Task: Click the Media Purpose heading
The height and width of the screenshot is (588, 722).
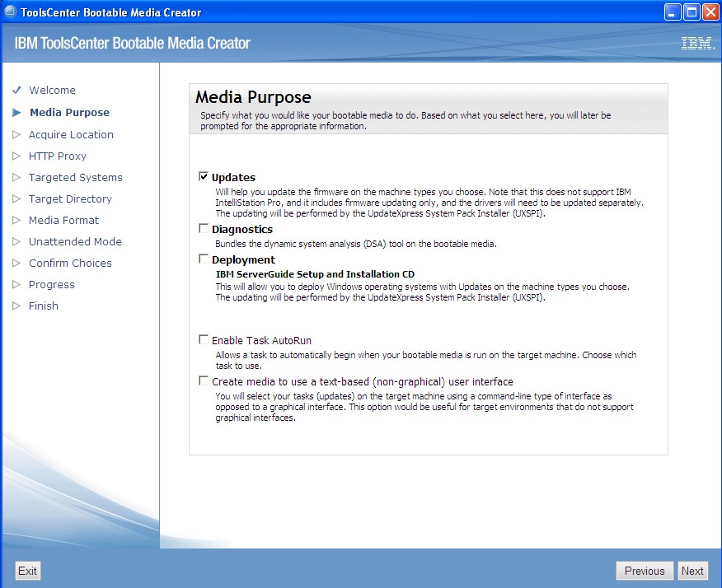Action: [253, 97]
